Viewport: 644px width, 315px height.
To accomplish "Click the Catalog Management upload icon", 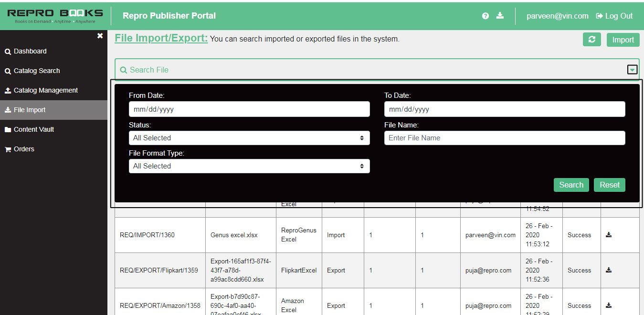I will click(x=7, y=90).
